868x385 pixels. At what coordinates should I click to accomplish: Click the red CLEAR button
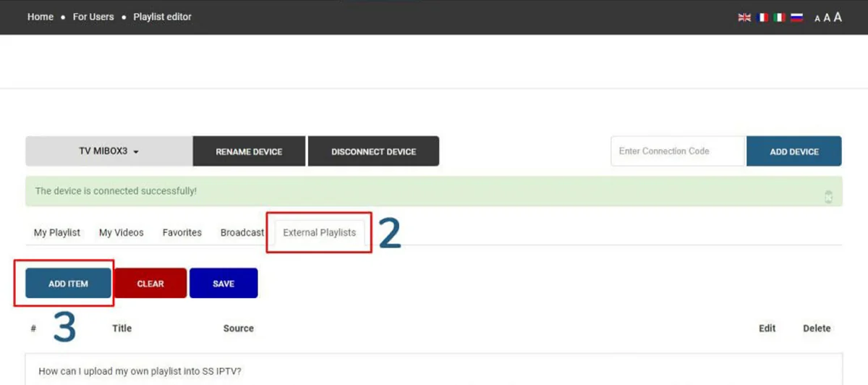150,284
